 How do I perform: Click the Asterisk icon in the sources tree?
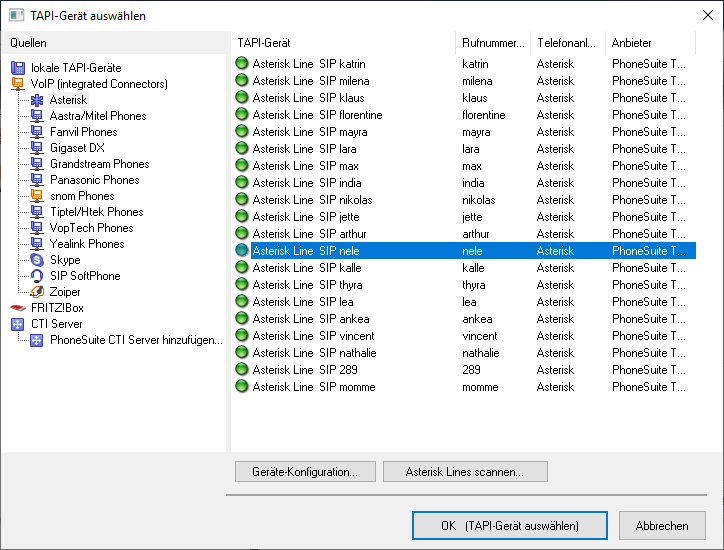(37, 100)
